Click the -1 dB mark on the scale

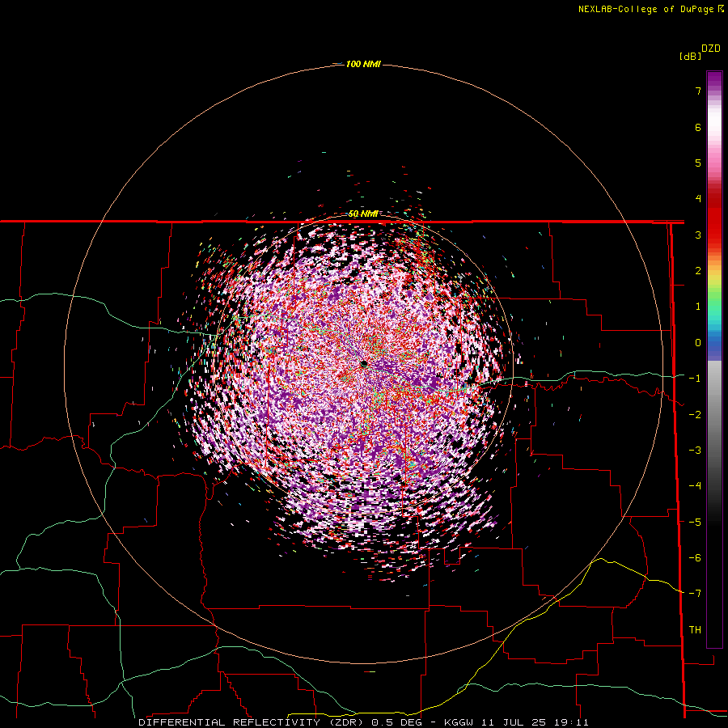(x=695, y=379)
